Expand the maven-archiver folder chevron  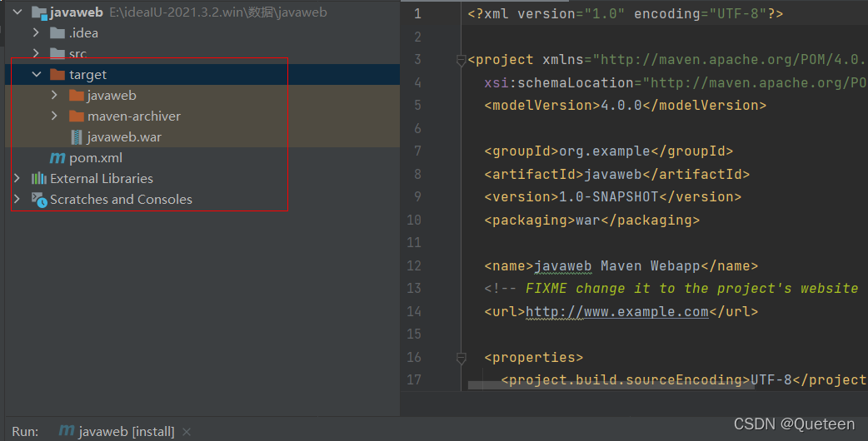[54, 116]
